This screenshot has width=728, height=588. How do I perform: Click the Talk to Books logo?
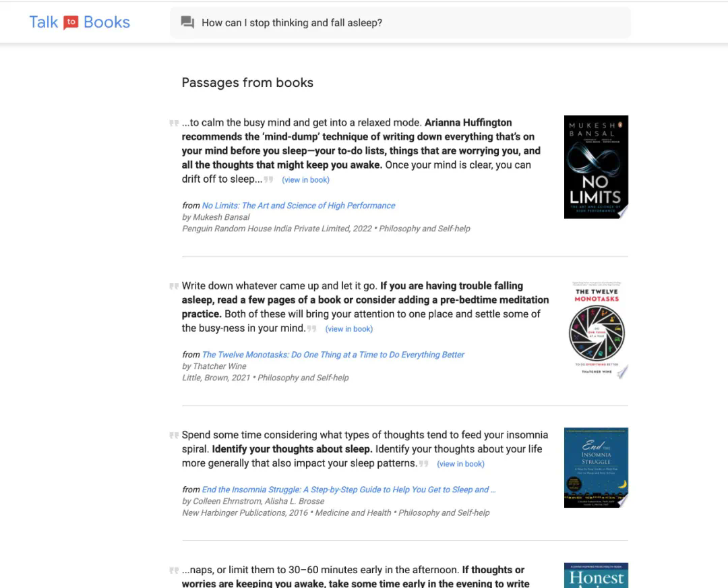tap(80, 22)
